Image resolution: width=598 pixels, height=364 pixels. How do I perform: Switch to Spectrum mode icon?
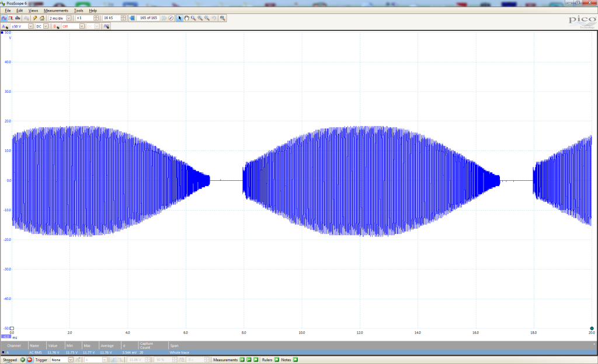tap(18, 18)
